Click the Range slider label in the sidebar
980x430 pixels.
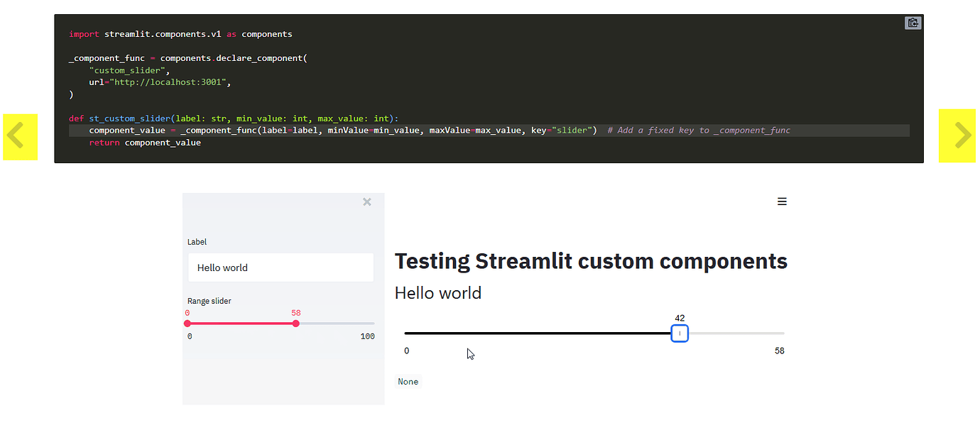pyautogui.click(x=209, y=301)
